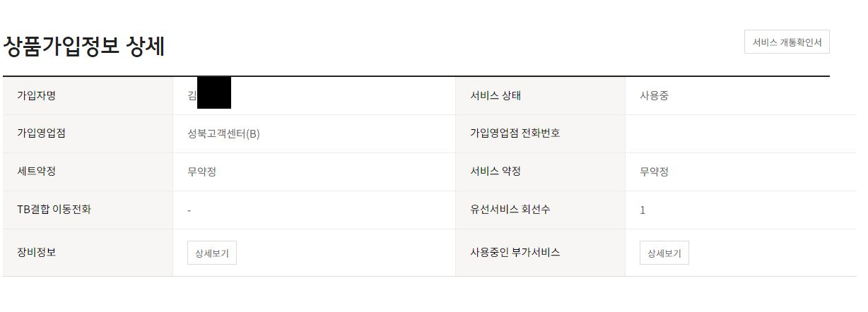
Task: Open 상세보기 for 장비정보
Action: [x=212, y=253]
